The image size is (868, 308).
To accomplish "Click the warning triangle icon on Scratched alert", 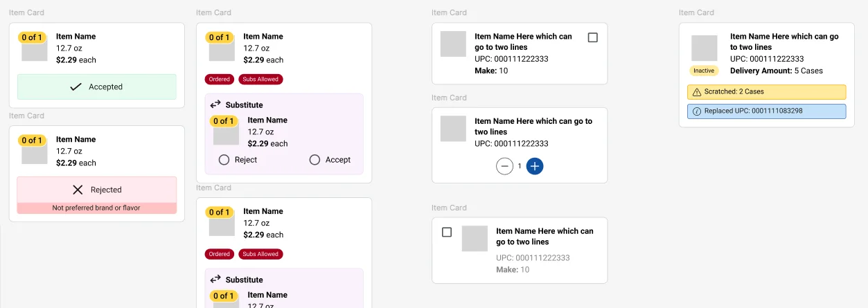I will coord(696,92).
